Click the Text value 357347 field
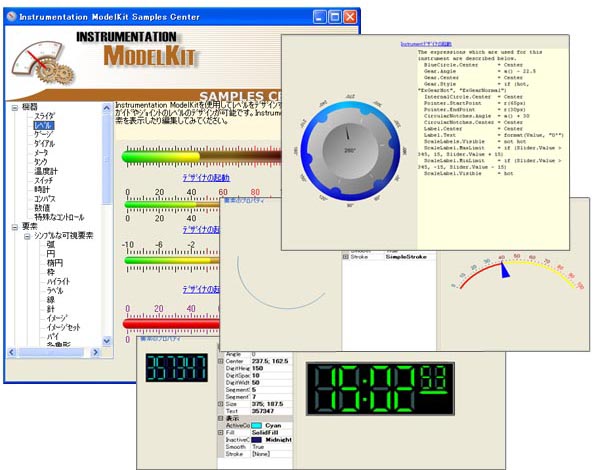Screen dimensions: 600x470 click(x=272, y=411)
